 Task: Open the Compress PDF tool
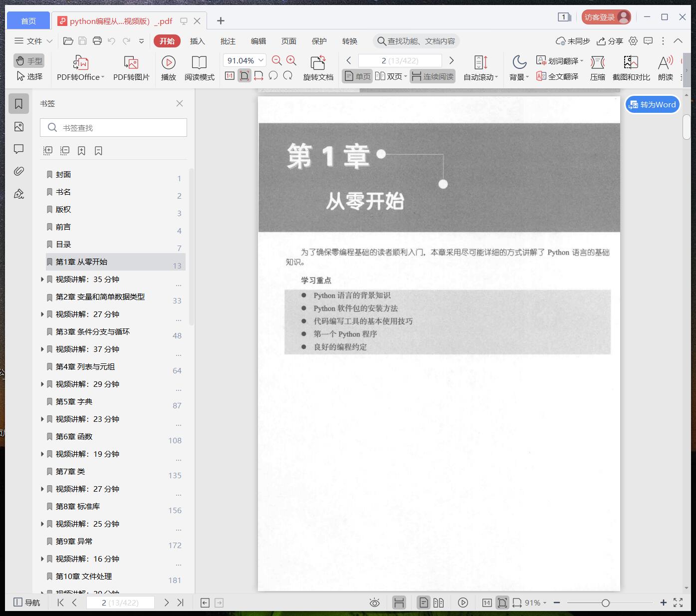click(x=597, y=68)
